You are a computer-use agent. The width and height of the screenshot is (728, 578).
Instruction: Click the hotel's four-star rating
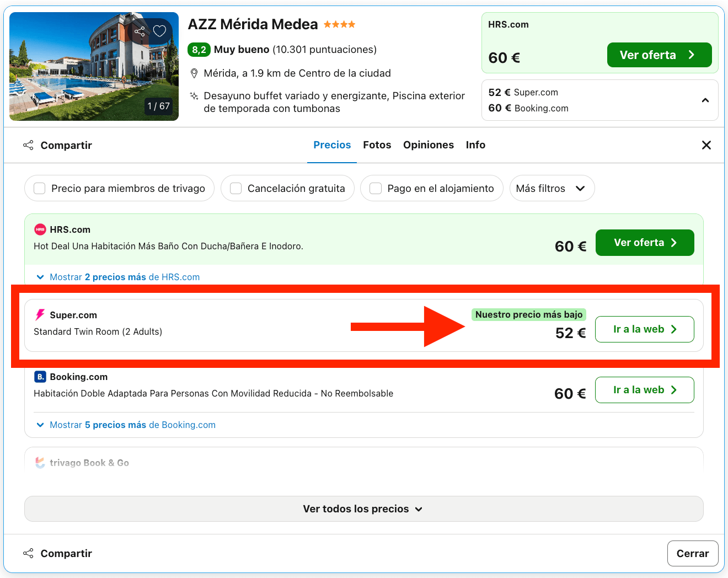339,24
